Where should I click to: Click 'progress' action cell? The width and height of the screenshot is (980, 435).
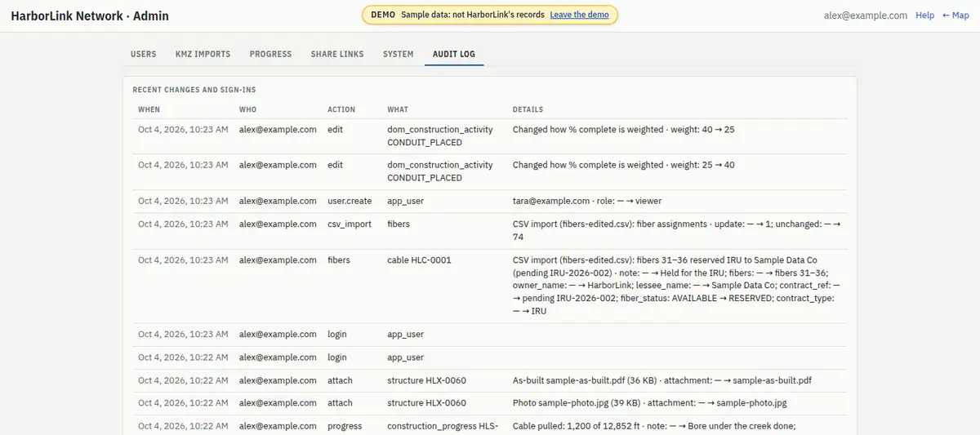tap(345, 426)
